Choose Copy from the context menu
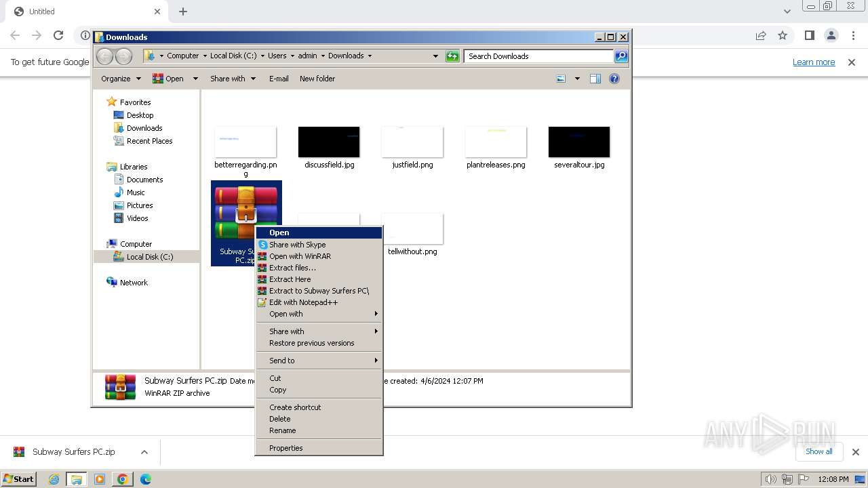868x488 pixels. pyautogui.click(x=319, y=390)
